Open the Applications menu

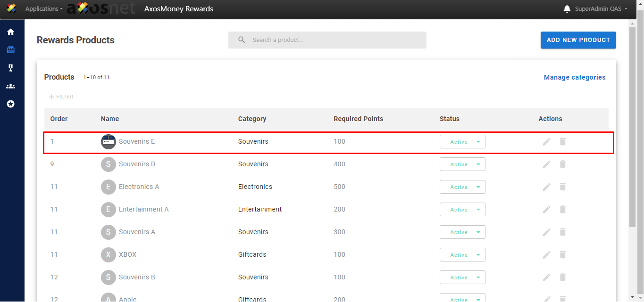coord(43,9)
